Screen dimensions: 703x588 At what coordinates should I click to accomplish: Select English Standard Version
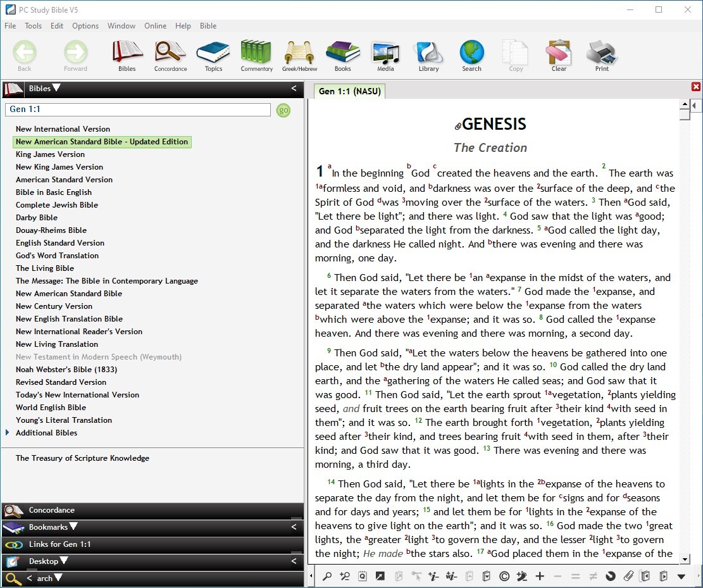(60, 242)
